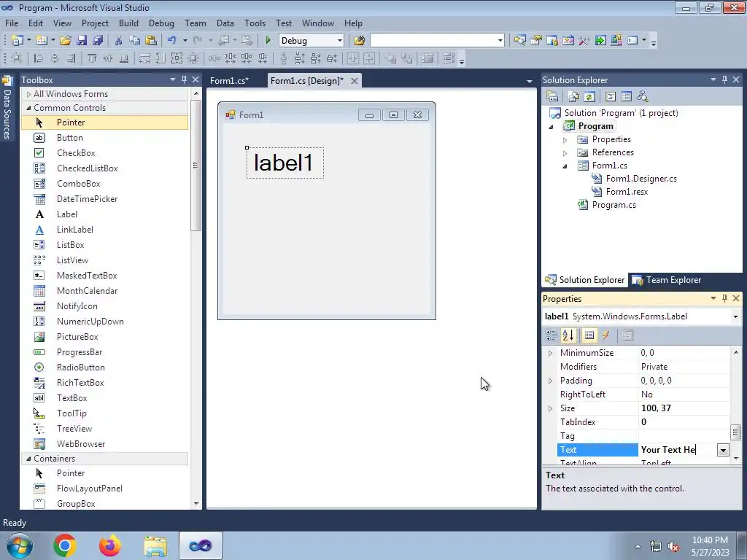Select the label1 control on the form
This screenshot has height=560, width=747.
point(285,163)
